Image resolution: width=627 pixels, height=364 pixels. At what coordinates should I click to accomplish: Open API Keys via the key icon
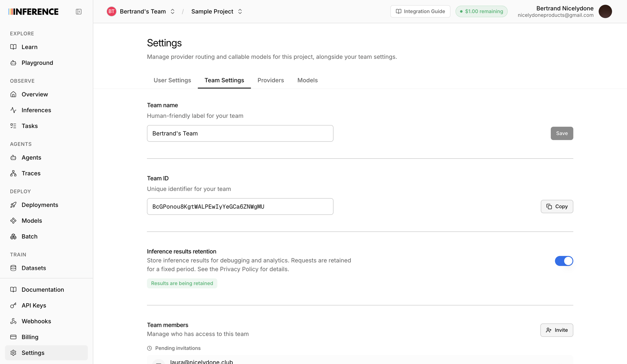coord(13,305)
